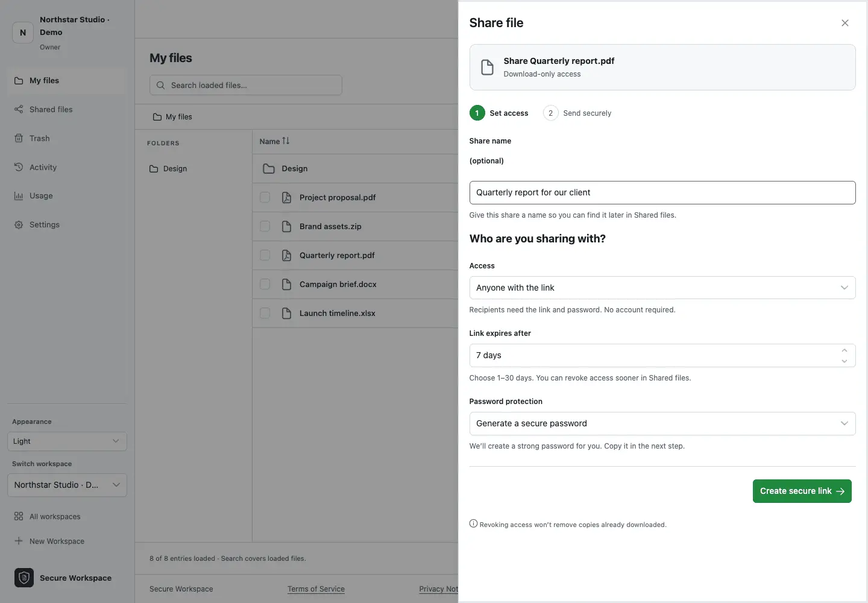Select the Project proposal.pdf checkbox
The image size is (868, 603).
pos(265,197)
